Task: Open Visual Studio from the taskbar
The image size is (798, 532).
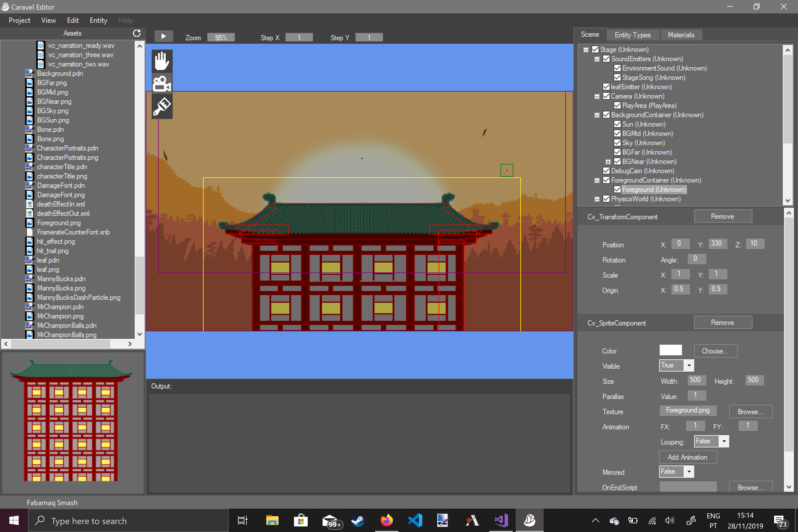Action: point(501,520)
